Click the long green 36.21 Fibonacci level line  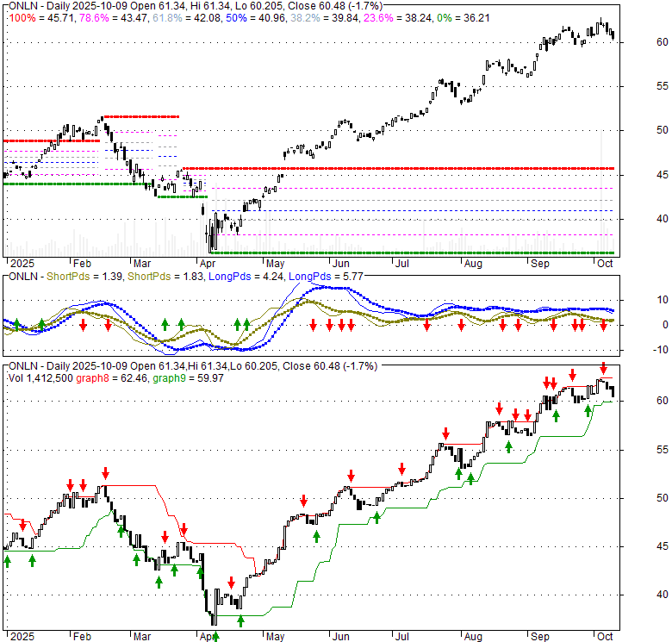coord(412,252)
